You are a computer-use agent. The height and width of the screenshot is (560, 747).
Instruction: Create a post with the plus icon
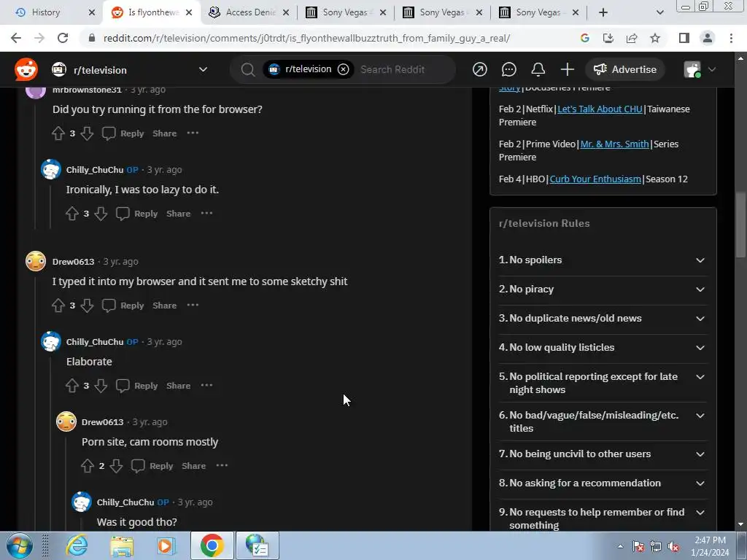click(x=567, y=69)
